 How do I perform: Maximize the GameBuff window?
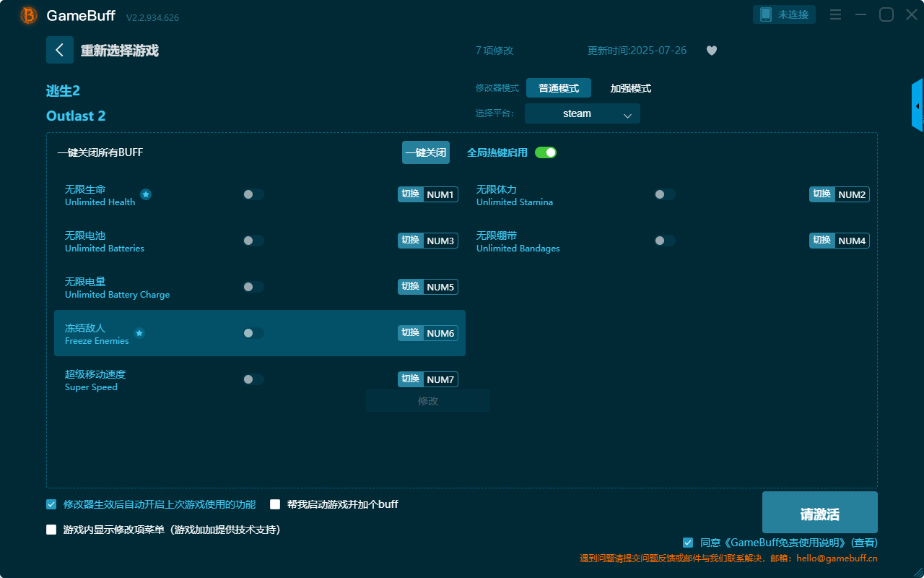[x=886, y=14]
